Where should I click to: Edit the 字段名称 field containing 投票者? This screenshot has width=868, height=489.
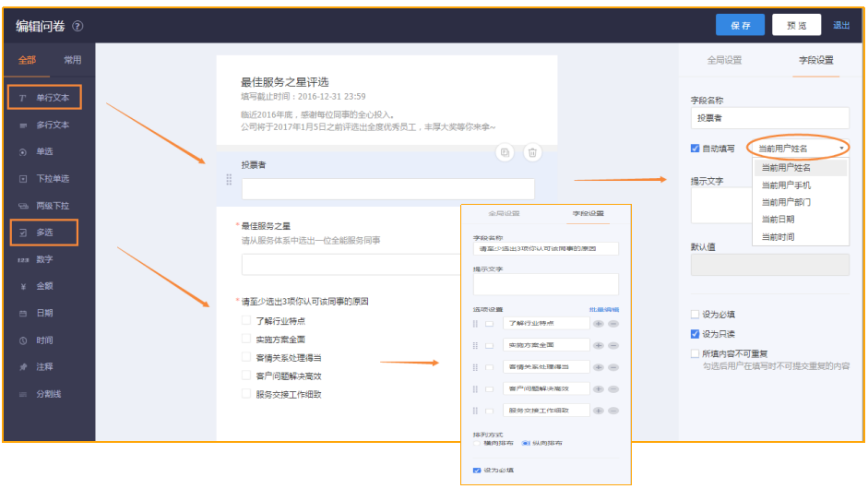click(x=769, y=118)
